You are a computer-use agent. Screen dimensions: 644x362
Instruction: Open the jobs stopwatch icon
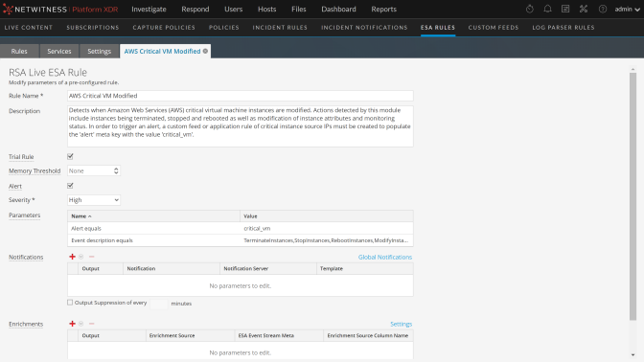click(529, 9)
